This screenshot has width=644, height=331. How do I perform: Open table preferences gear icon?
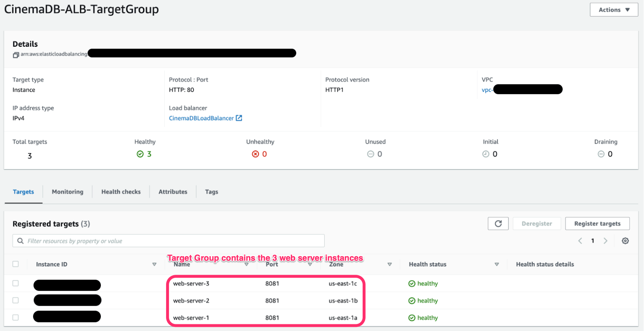coord(625,241)
